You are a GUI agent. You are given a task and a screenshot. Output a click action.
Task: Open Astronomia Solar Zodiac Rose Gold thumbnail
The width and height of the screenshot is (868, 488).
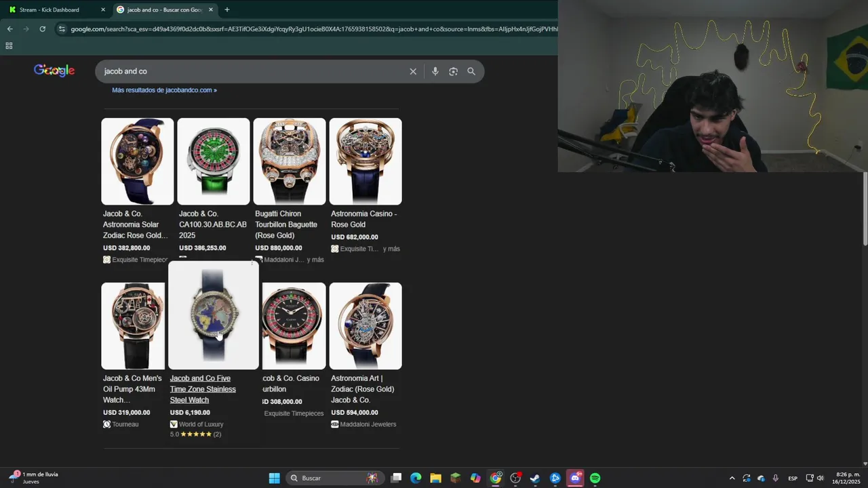[x=138, y=161]
